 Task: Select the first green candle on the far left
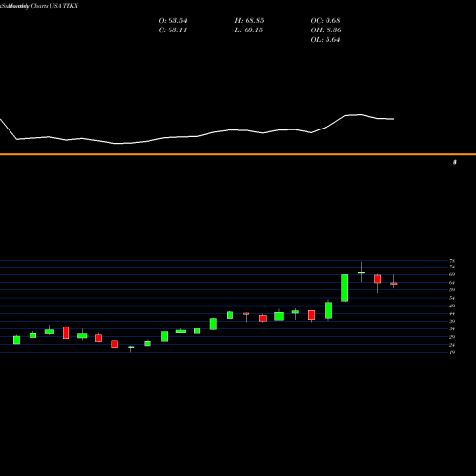(17, 340)
